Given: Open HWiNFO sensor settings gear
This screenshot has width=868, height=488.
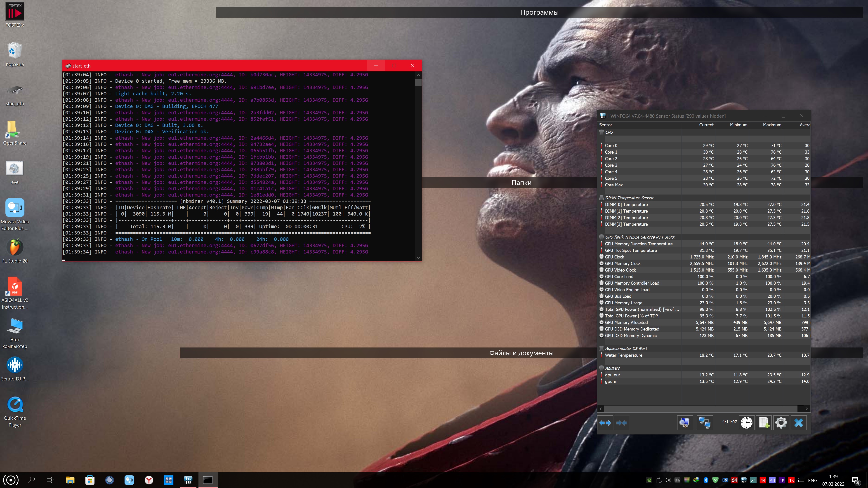Looking at the screenshot, I should click(781, 423).
